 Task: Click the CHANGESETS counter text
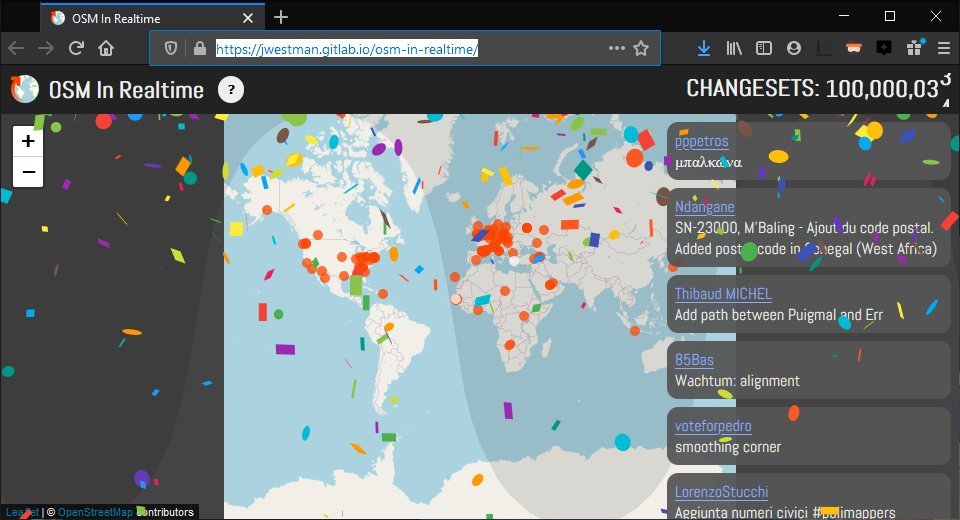[817, 89]
